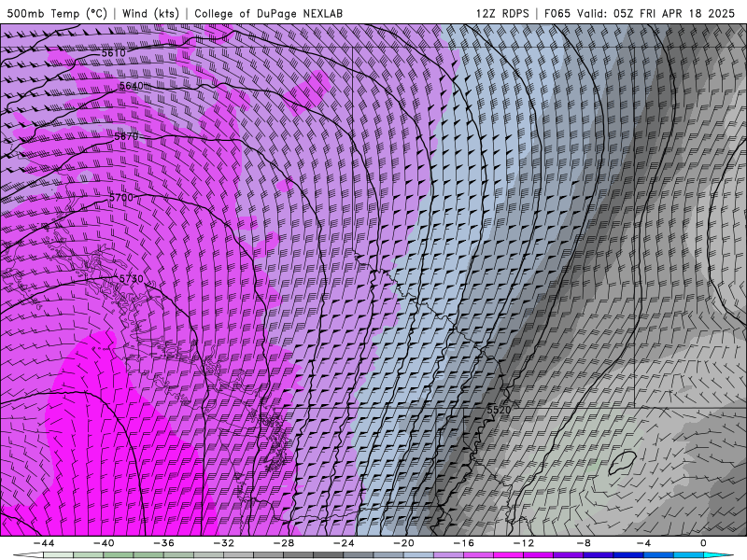Click the -32 colorbar tick label

click(x=224, y=543)
